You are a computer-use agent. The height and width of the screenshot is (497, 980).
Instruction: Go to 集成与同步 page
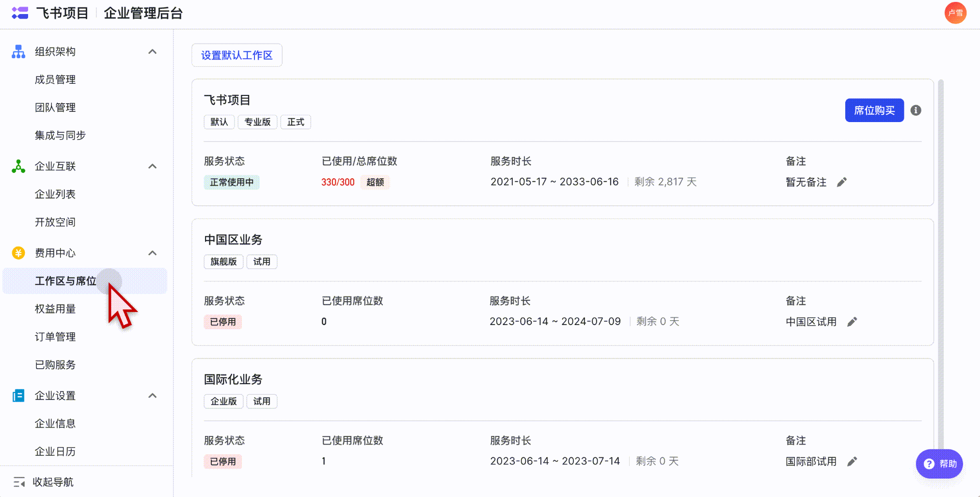[60, 135]
